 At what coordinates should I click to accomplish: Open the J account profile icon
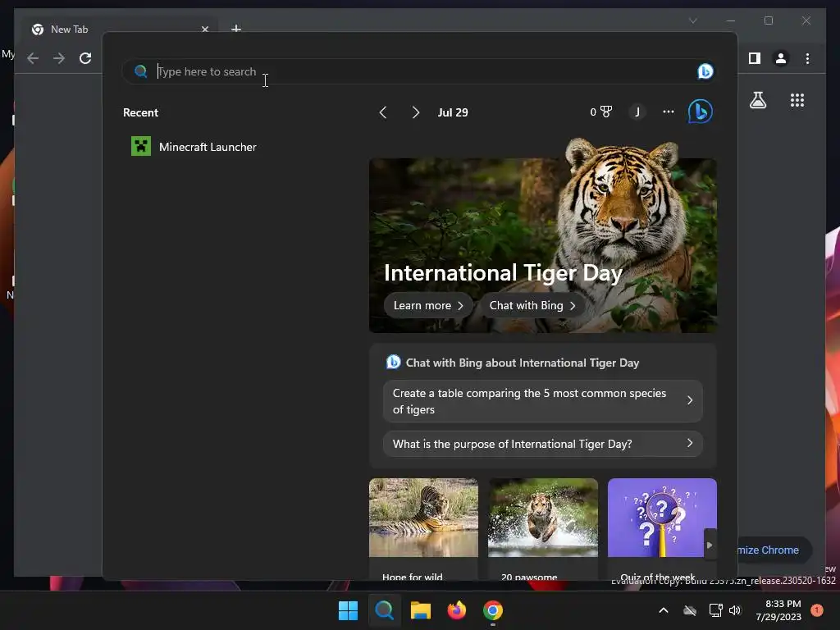coord(637,112)
